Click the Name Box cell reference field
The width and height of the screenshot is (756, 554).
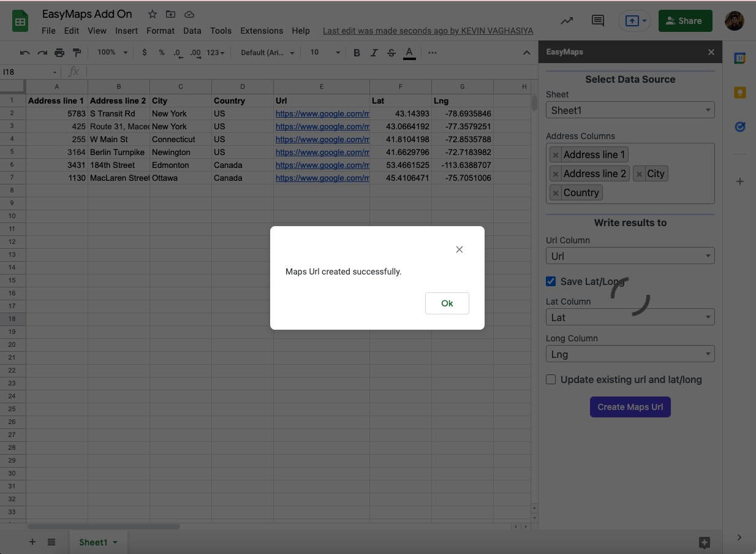29,72
